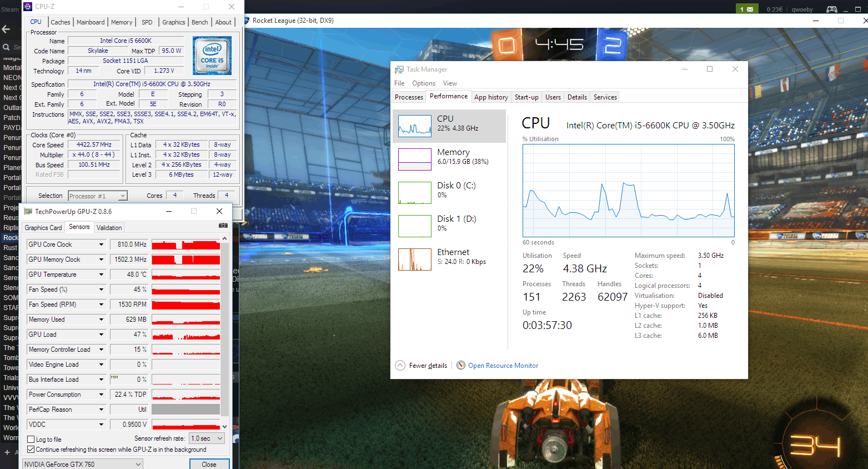Image resolution: width=868 pixels, height=469 pixels.
Task: Select the Memory performance graph thumbnail
Action: (415, 159)
